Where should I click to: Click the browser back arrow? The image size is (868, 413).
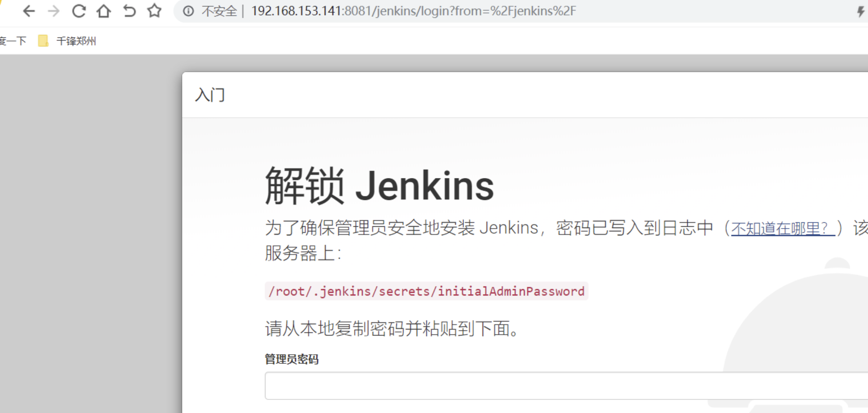[29, 11]
